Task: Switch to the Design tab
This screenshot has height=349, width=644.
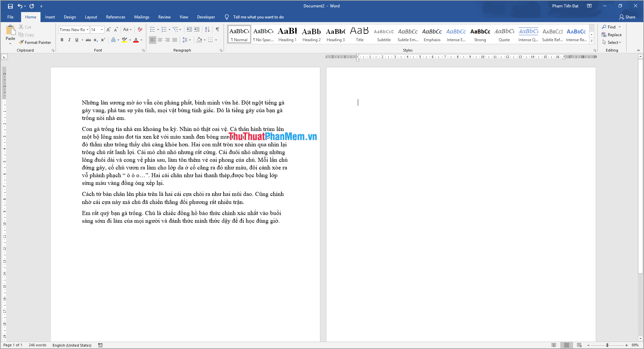Action: (70, 17)
